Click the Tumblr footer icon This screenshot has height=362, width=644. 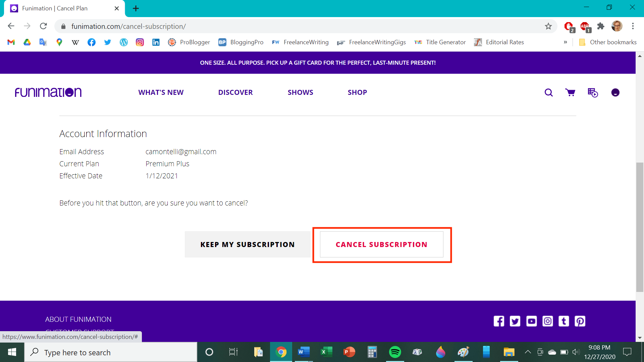(564, 321)
